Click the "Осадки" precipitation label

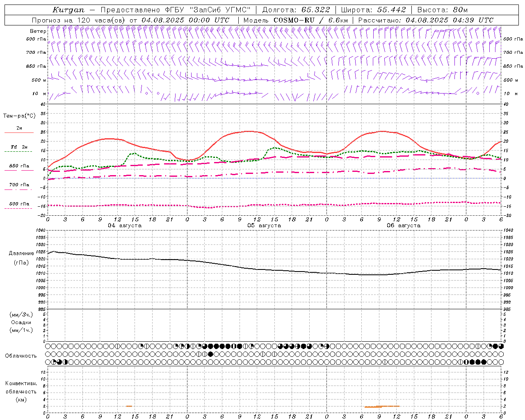[x=21, y=322]
